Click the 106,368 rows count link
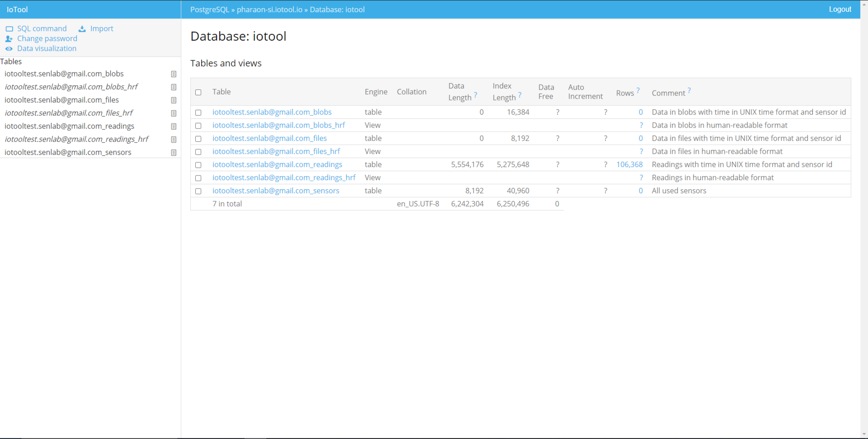 (629, 165)
